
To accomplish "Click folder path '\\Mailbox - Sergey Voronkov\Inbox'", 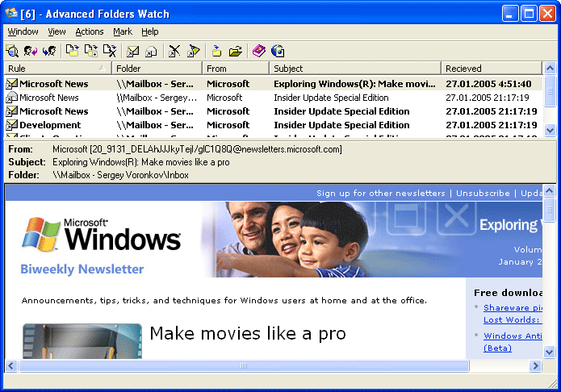I will 120,175.
